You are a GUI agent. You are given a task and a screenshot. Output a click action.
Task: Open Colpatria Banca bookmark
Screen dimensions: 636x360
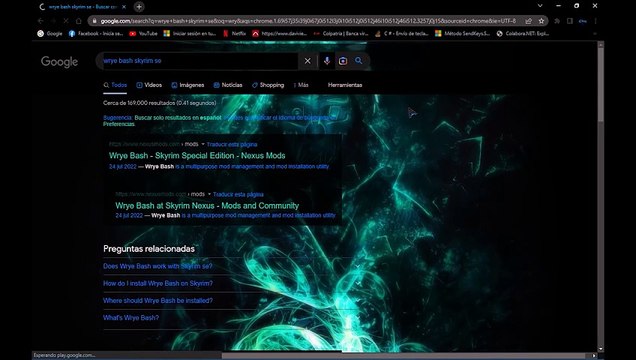click(x=341, y=34)
